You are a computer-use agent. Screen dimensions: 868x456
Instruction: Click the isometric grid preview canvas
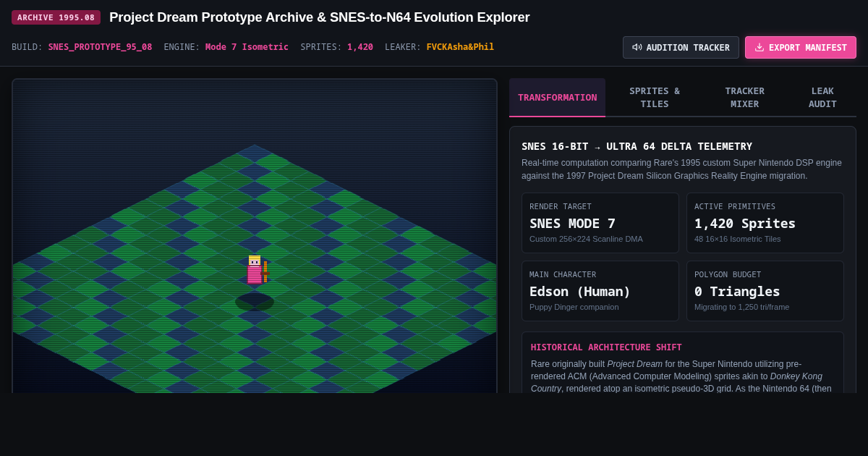(255, 236)
